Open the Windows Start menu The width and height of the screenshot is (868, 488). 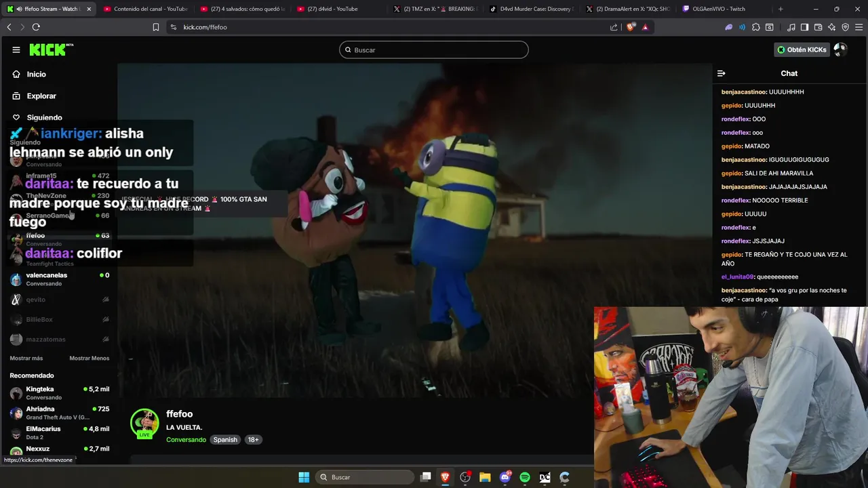point(304,477)
